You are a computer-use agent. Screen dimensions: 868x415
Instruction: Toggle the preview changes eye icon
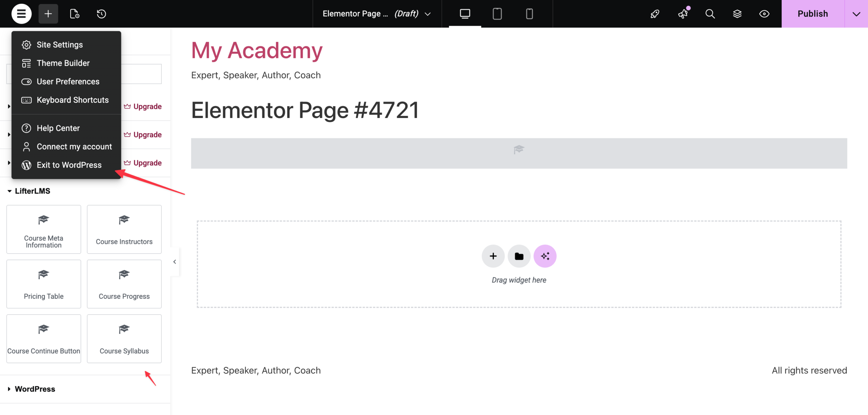[x=764, y=14]
